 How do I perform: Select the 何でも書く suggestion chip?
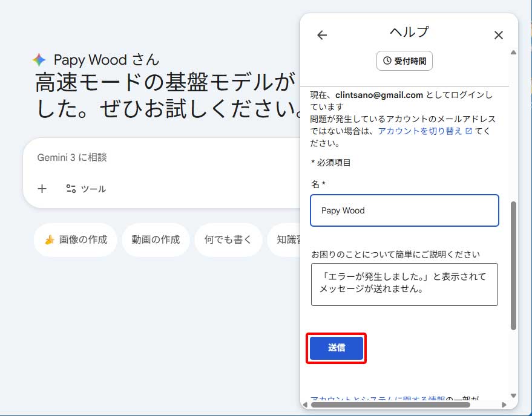pos(228,239)
